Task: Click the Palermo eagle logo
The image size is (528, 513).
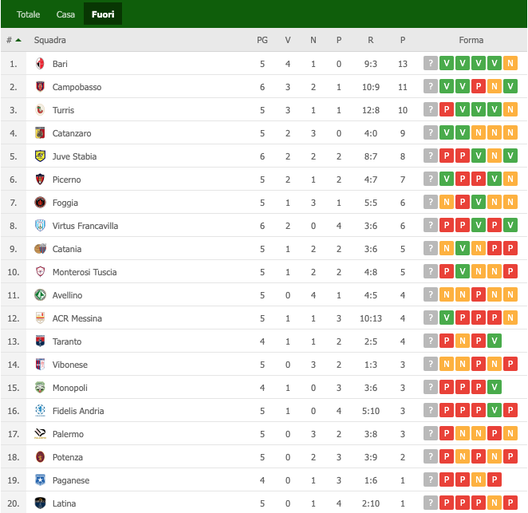Action: (40, 434)
